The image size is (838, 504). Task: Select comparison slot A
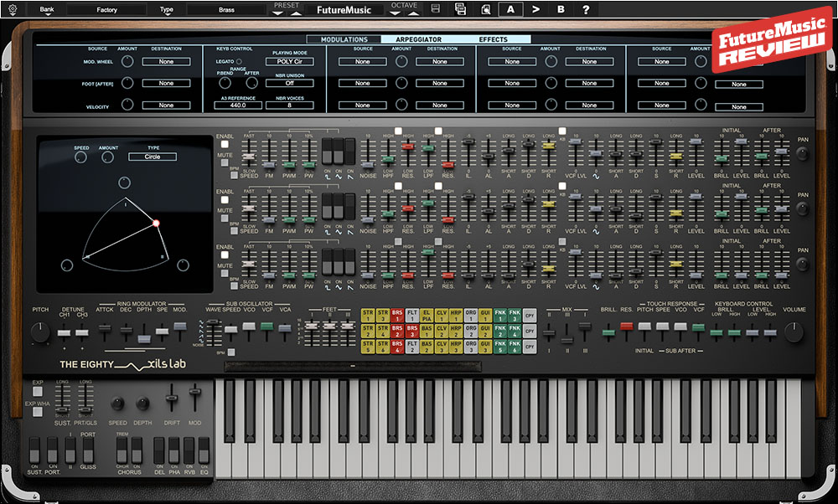pos(510,9)
